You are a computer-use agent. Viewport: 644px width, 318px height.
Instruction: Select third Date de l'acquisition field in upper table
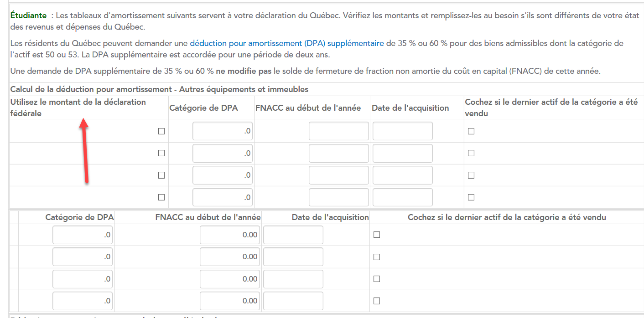[402, 175]
